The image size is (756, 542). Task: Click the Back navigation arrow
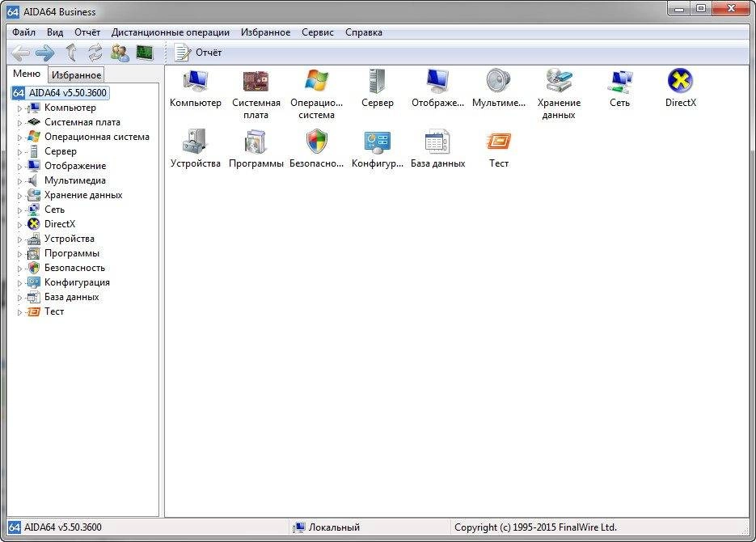(20, 53)
